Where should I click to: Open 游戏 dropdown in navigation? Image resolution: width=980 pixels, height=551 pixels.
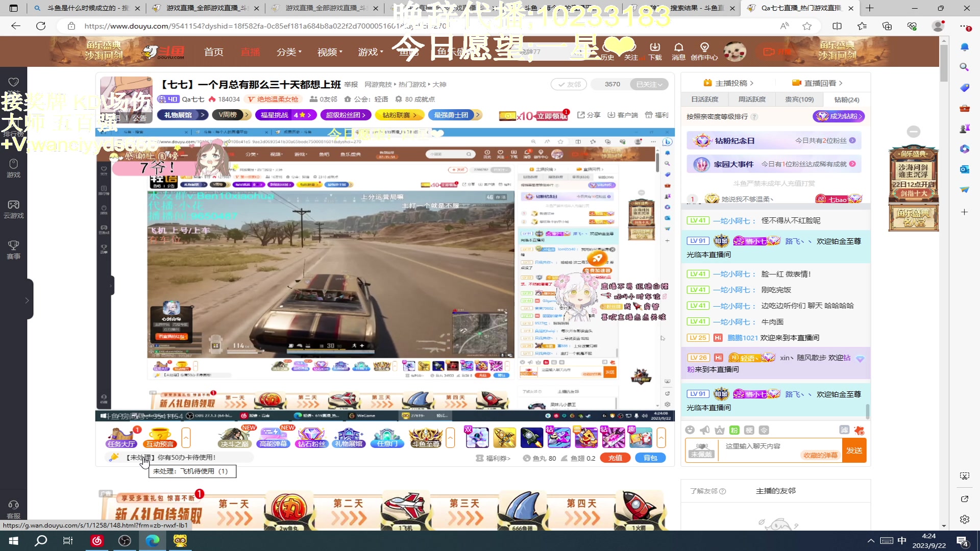(371, 52)
